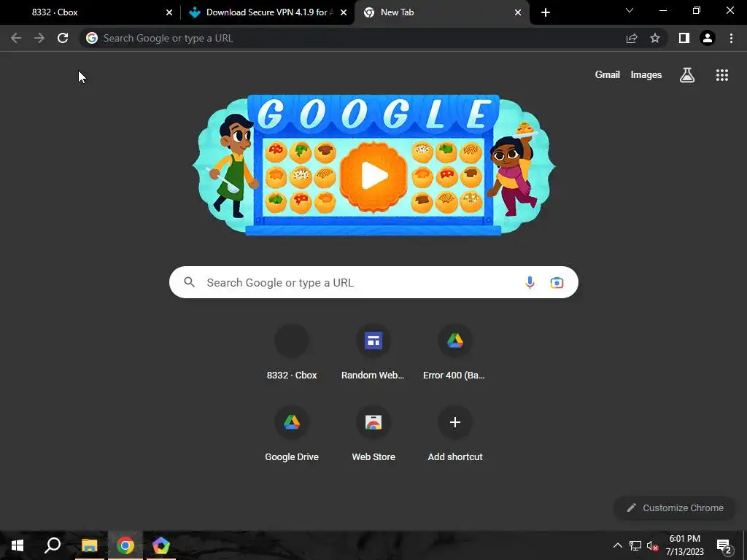Switch to Download Secure VPN tab

click(x=267, y=12)
